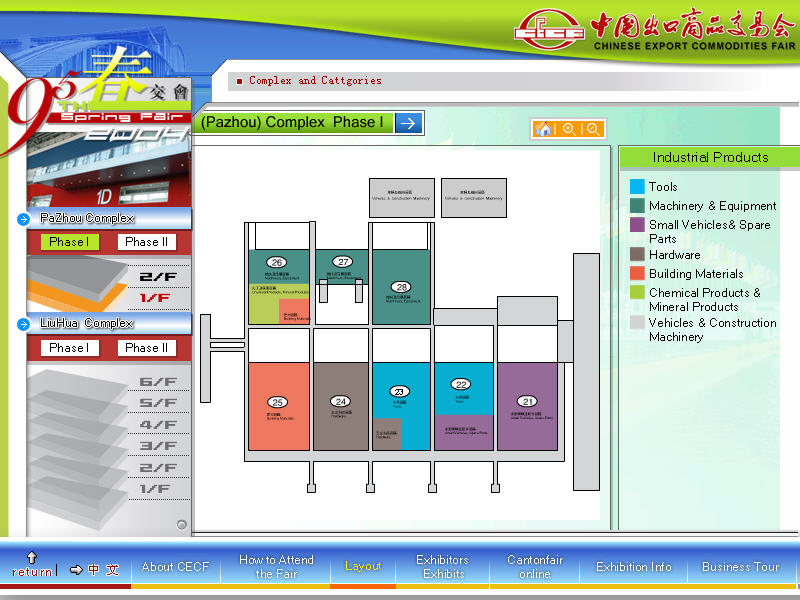Click the CECF logo emblem
The width and height of the screenshot is (800, 600).
(549, 30)
